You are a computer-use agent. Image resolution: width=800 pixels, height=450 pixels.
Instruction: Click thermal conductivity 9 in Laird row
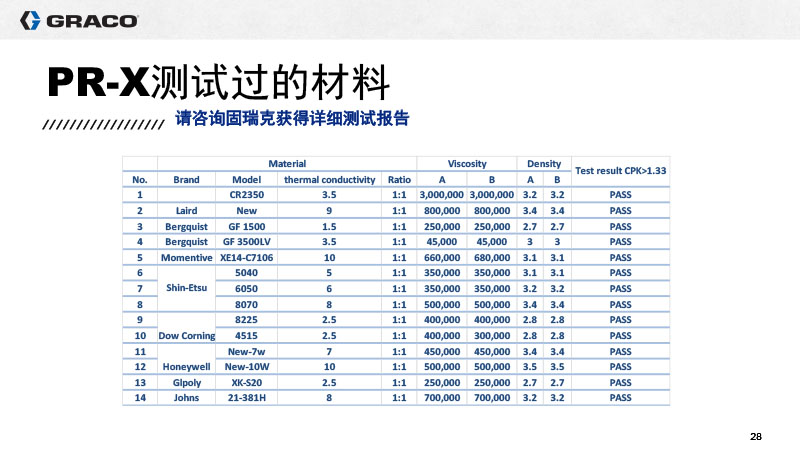click(329, 211)
